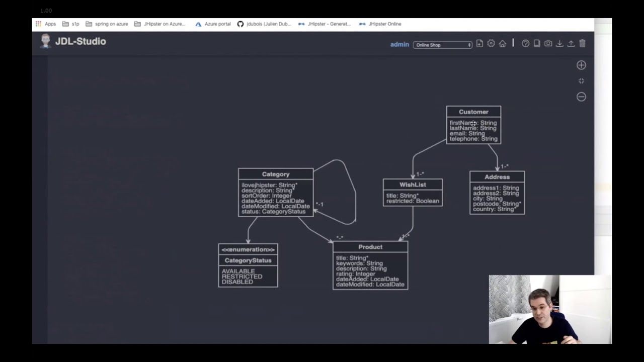Image resolution: width=644 pixels, height=362 pixels.
Task: Download the JDL file
Action: pos(559,44)
